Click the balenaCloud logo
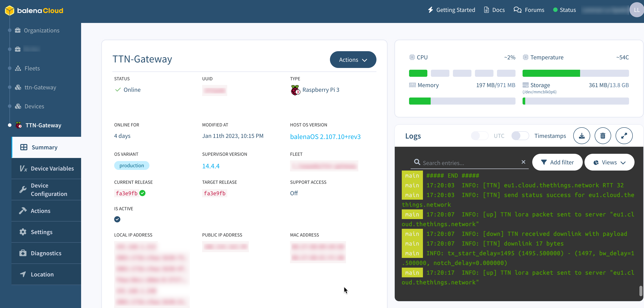The image size is (644, 308). click(x=34, y=11)
